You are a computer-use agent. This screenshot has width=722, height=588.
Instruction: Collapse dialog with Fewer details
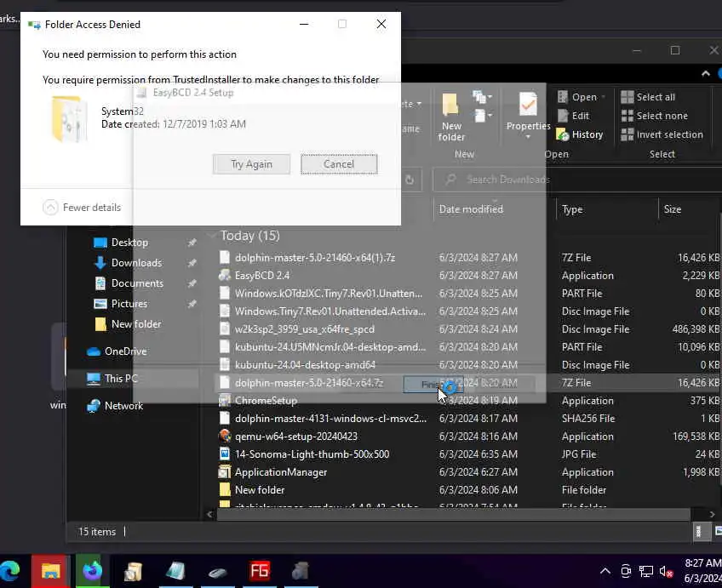(82, 208)
